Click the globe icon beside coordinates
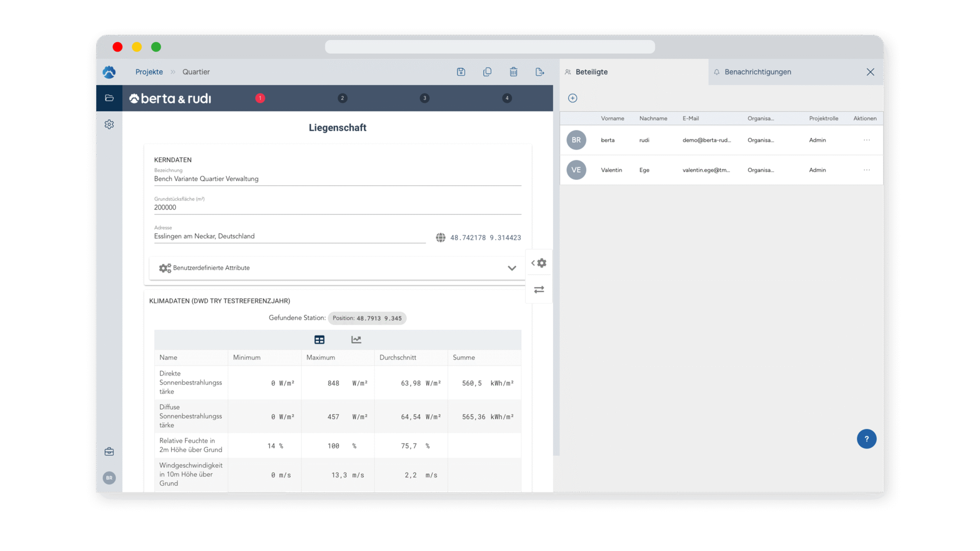 tap(440, 238)
